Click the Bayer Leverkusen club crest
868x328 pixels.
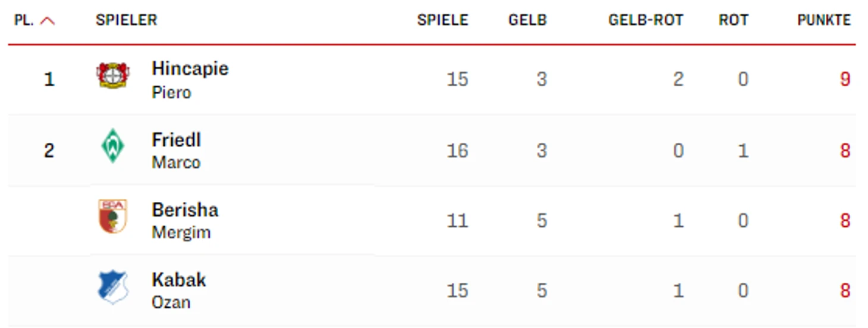[112, 76]
